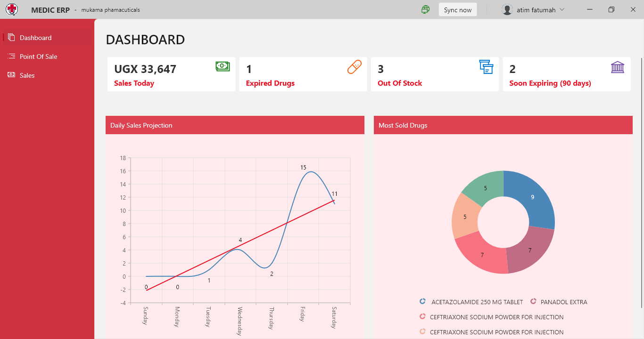The width and height of the screenshot is (644, 339).
Task: Click the Friday data point labeled 15
Action: point(311,172)
